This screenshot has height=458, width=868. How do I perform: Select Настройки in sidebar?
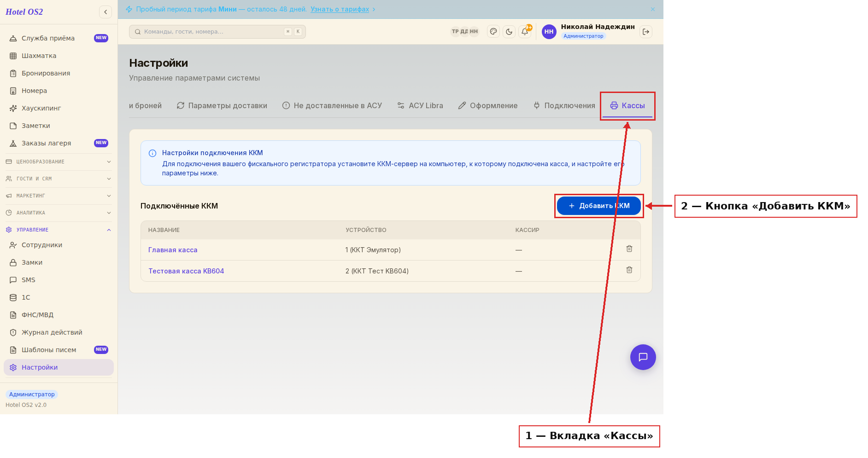(59, 367)
